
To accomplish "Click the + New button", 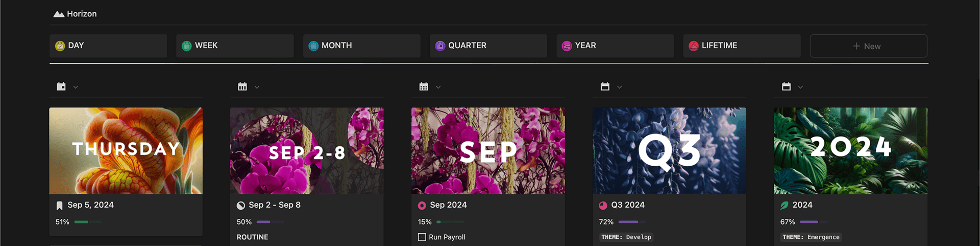I will click(x=868, y=46).
